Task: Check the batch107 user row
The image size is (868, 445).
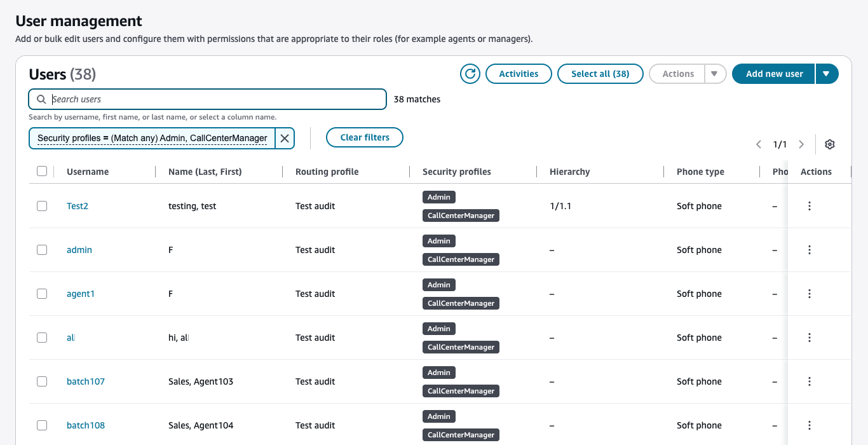Action: pyautogui.click(x=42, y=381)
